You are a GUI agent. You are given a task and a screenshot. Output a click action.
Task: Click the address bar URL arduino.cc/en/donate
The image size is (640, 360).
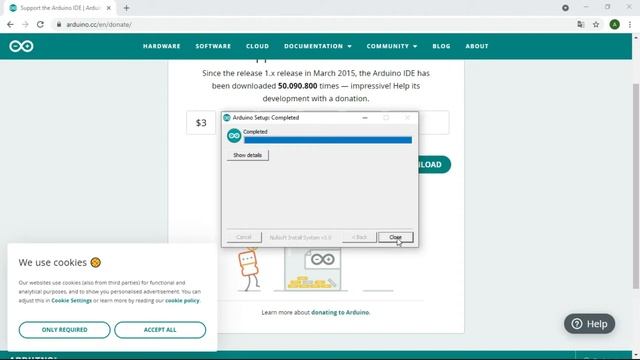99,24
